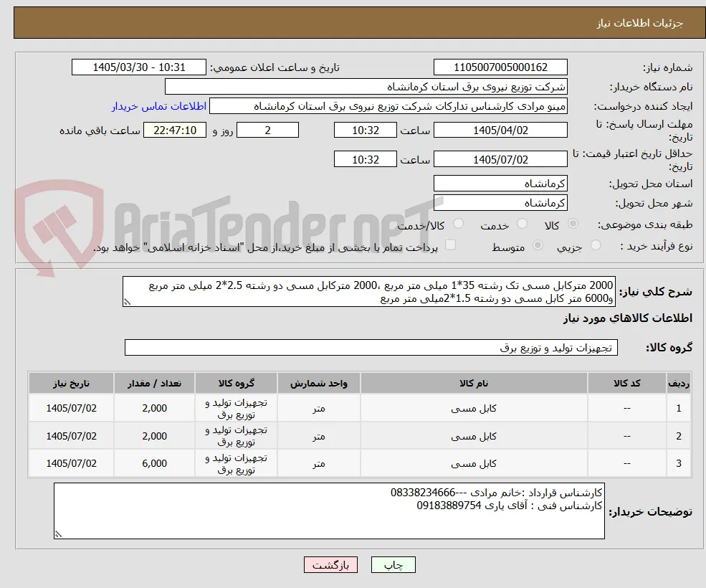Select the خدمت radio button

[x=522, y=224]
